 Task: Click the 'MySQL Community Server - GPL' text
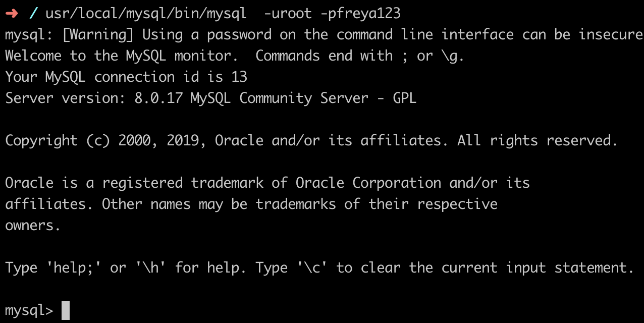[303, 98]
